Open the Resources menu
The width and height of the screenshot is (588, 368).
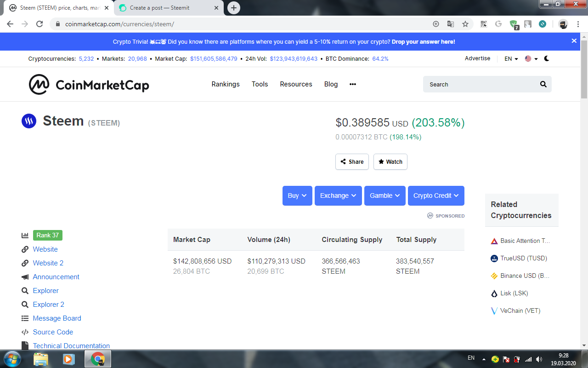coord(296,84)
